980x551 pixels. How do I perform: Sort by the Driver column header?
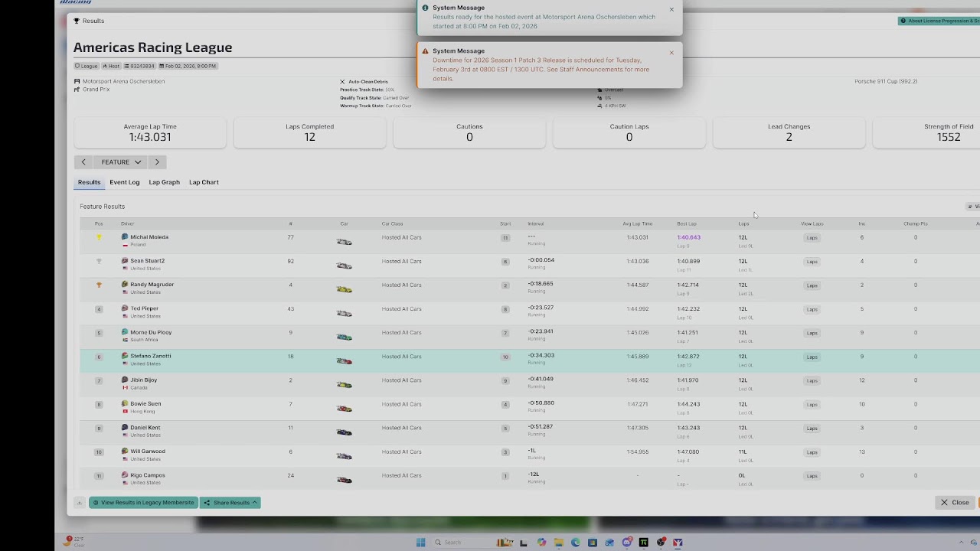point(127,223)
